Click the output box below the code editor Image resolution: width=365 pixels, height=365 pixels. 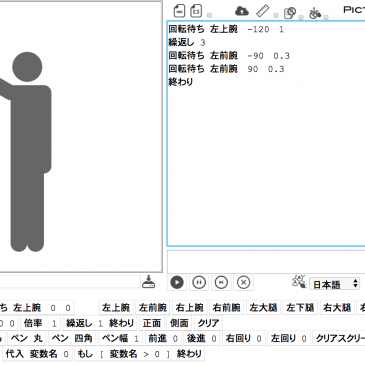pyautogui.click(x=266, y=262)
